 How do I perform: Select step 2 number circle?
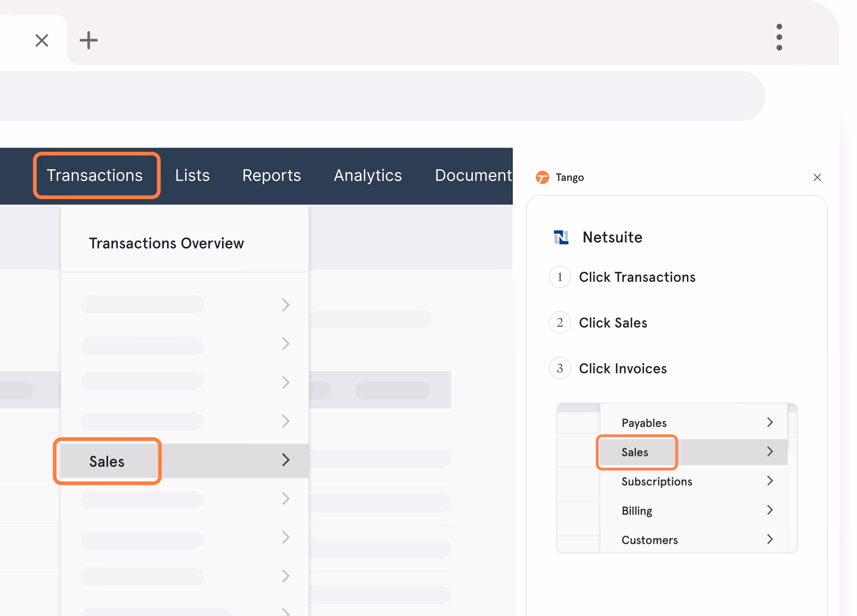tap(560, 323)
